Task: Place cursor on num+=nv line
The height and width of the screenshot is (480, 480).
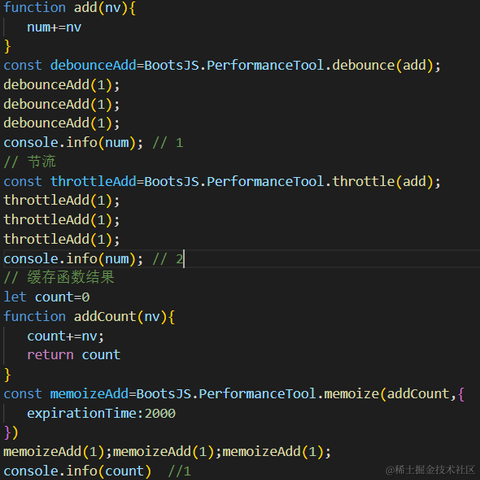Action: coord(54,27)
